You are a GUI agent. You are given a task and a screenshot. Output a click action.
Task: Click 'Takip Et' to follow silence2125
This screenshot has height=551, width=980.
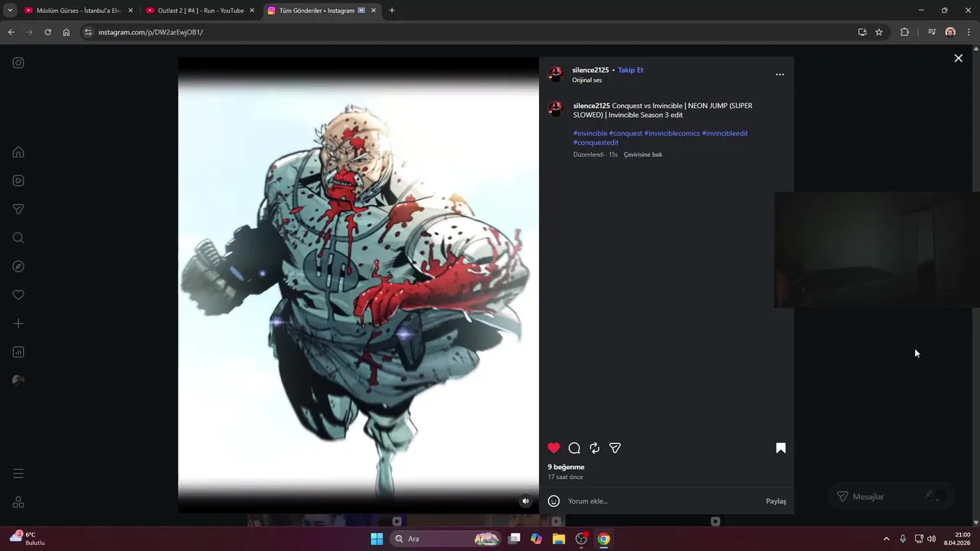[630, 70]
